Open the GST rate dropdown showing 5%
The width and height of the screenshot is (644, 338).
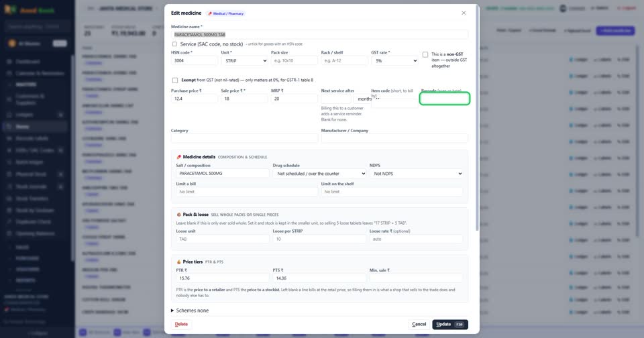tap(394, 60)
